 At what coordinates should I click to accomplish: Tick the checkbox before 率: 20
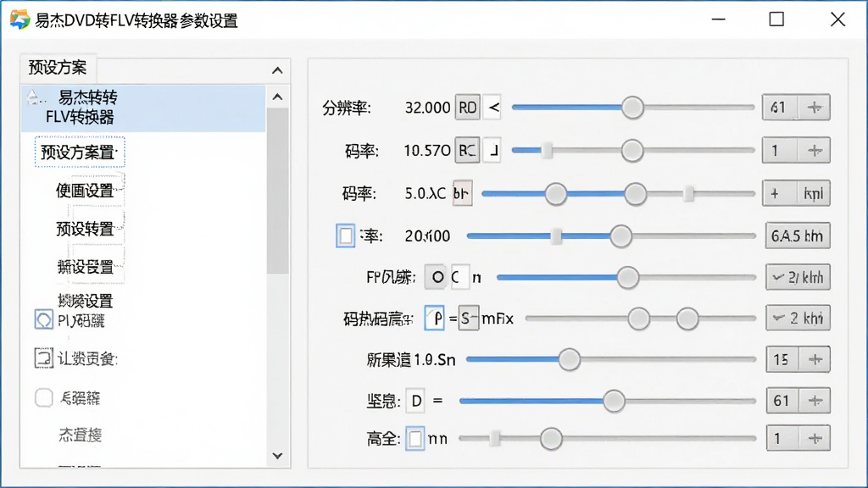(346, 236)
